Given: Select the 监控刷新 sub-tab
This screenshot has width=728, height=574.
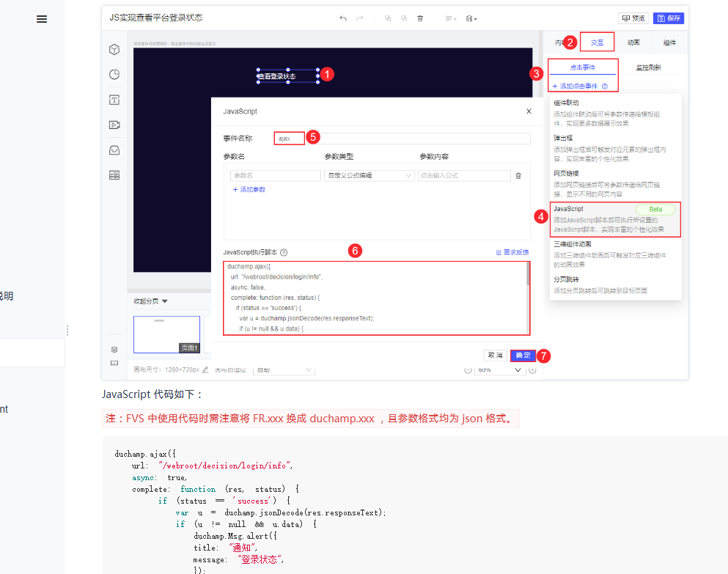Looking at the screenshot, I should pyautogui.click(x=649, y=67).
